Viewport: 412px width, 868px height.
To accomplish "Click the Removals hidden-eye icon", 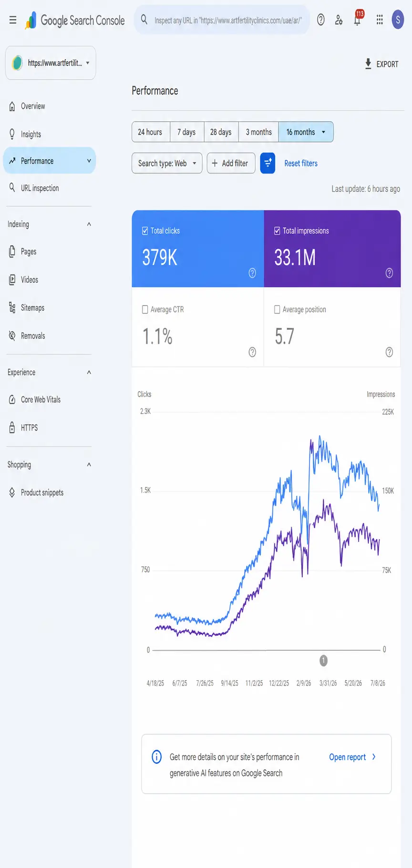I will click(12, 336).
